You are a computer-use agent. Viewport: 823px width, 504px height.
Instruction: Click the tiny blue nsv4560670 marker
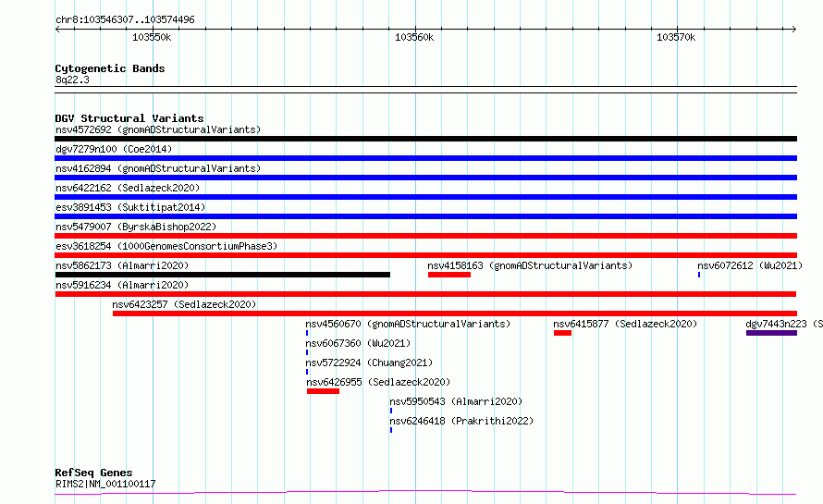click(307, 333)
